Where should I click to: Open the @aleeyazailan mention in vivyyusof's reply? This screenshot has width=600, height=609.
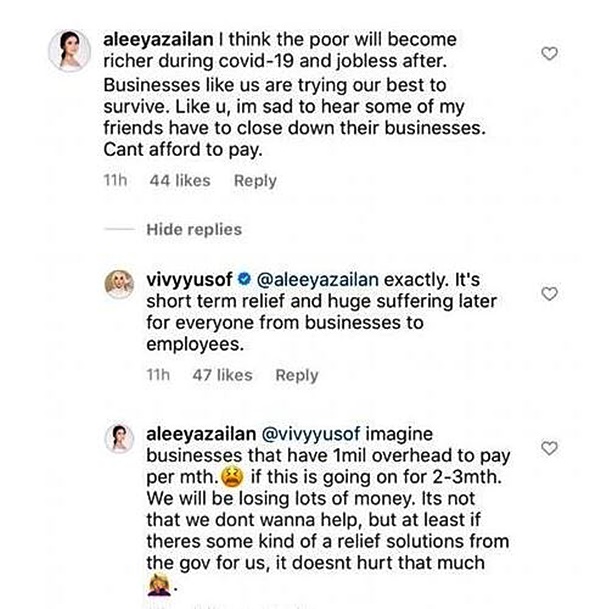pyautogui.click(x=318, y=280)
